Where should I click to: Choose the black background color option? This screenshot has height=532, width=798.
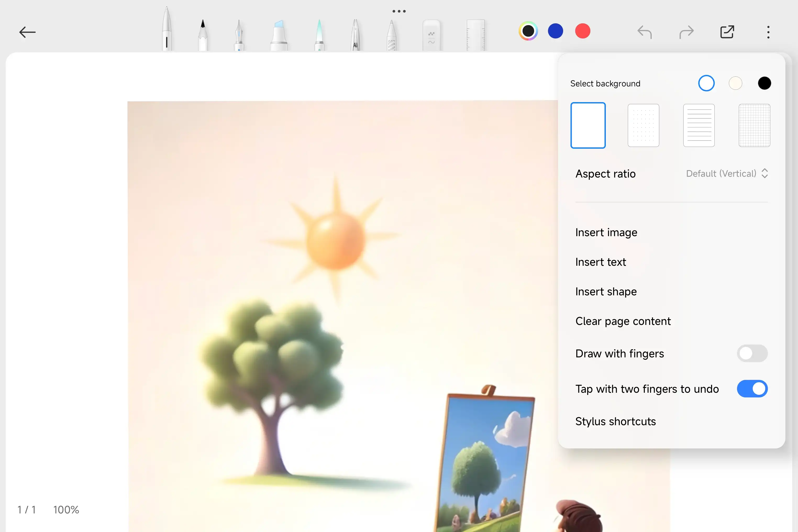pyautogui.click(x=764, y=83)
